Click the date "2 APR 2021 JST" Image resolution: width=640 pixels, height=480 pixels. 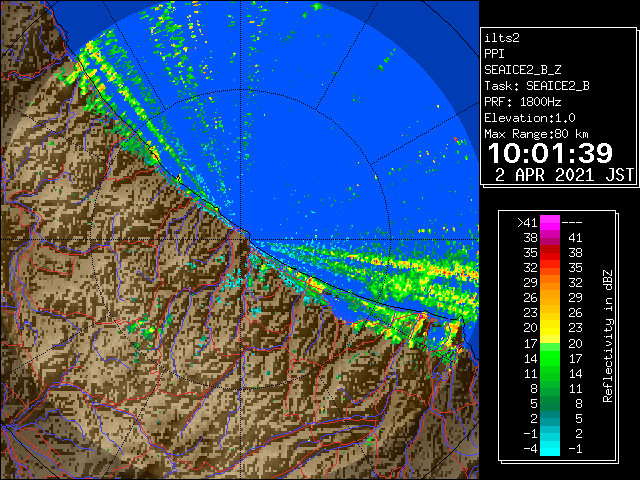[x=564, y=175]
